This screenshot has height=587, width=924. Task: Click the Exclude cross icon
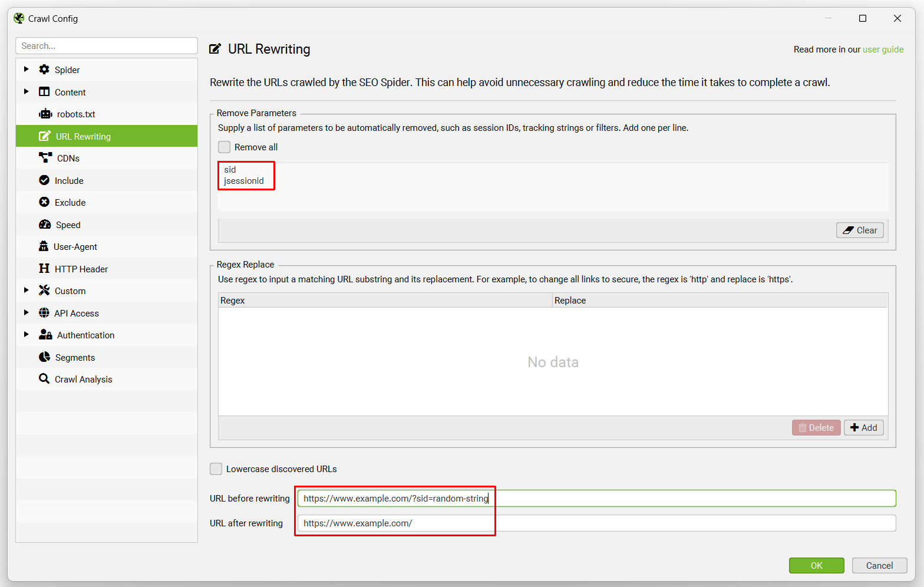(44, 202)
